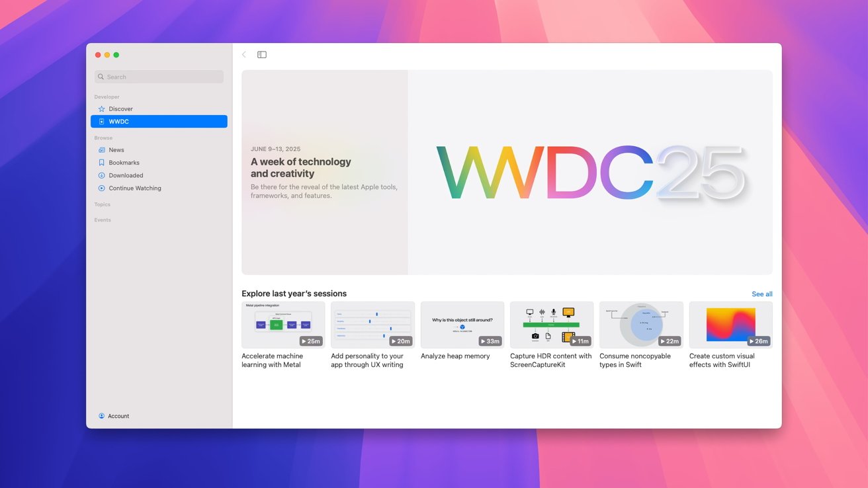868x488 pixels.
Task: Click 'Accelerate machine learning with Metal' title
Action: [273, 360]
